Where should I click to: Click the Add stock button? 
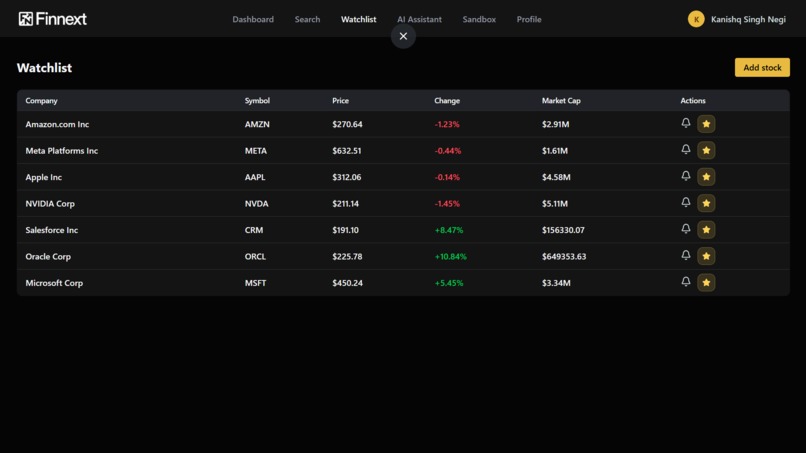(762, 67)
